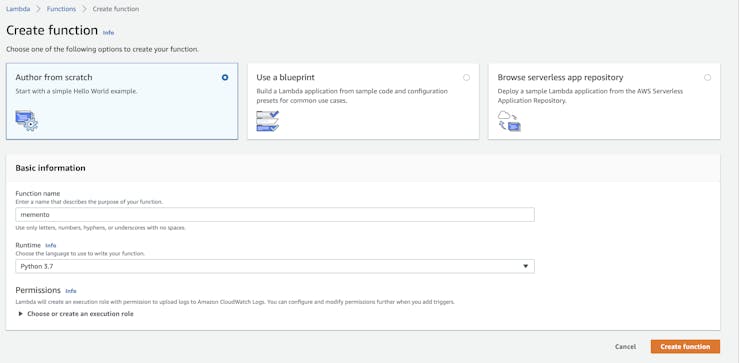Click text 'Start with a simple Hello World example.'

76,91
